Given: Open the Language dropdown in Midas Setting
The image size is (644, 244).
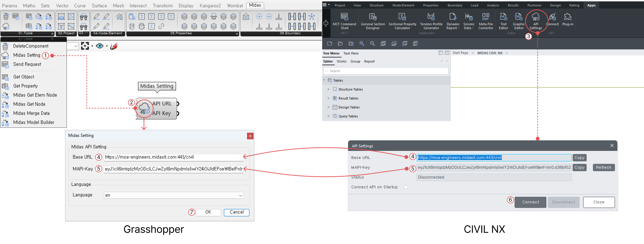Looking at the screenshot, I should click(x=174, y=196).
